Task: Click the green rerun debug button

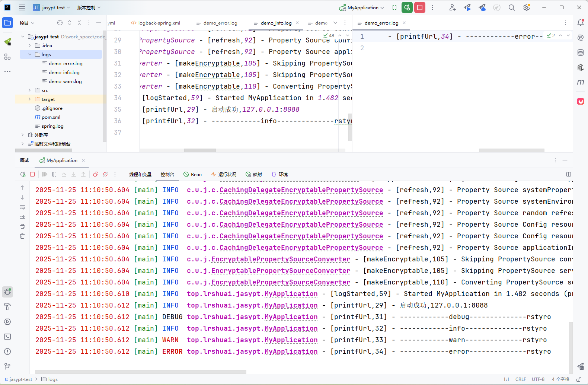Action: pyautogui.click(x=407, y=7)
